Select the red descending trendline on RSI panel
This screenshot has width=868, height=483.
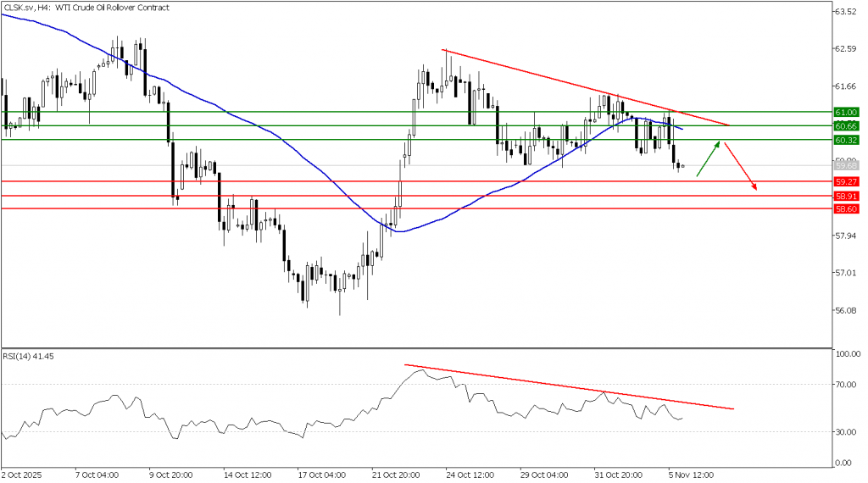(x=568, y=387)
